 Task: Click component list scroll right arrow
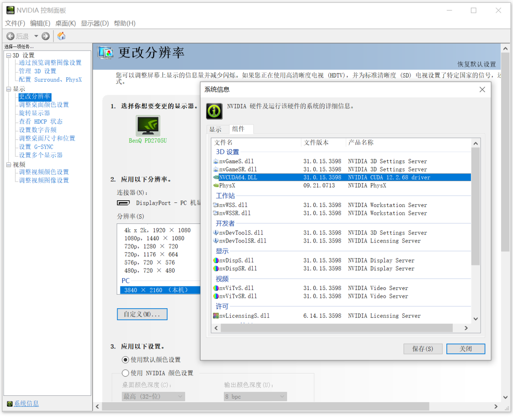pyautogui.click(x=466, y=328)
